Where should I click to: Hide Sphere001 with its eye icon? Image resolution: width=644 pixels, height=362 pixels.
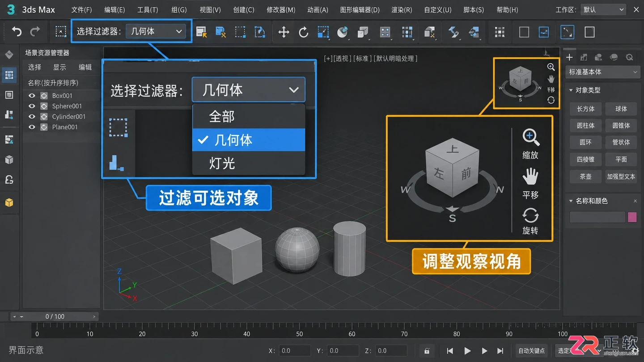click(32, 106)
